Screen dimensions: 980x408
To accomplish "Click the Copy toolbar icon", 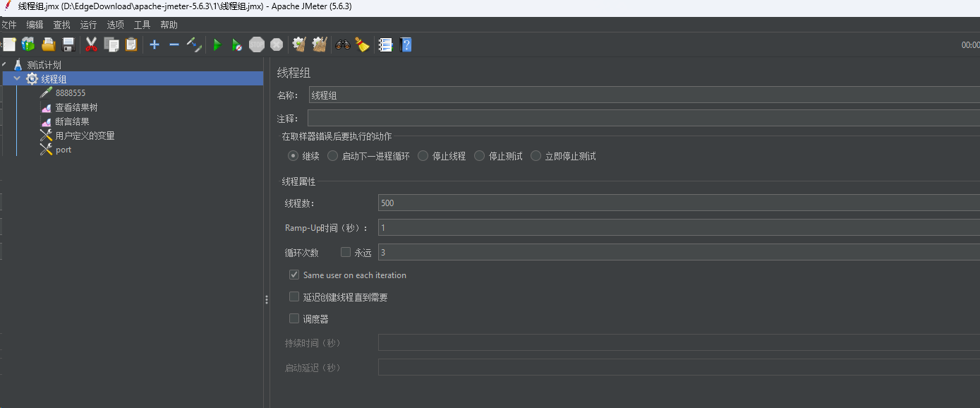I will (111, 44).
